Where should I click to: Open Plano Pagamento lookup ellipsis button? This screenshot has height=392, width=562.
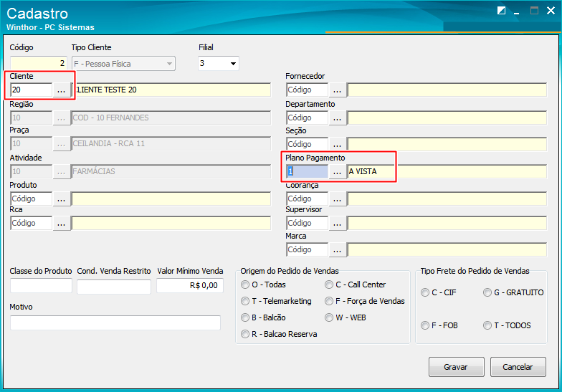click(337, 172)
